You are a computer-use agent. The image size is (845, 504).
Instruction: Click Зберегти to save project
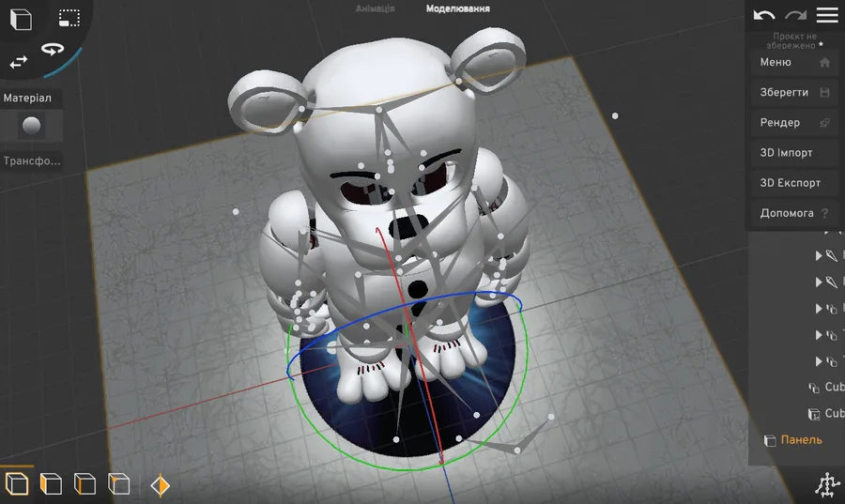click(x=795, y=93)
